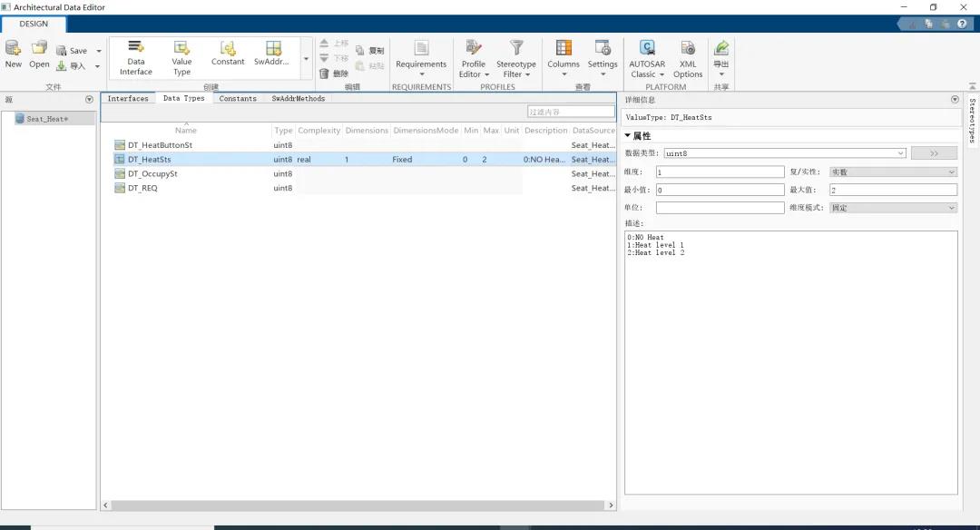Screen dimensions: 980x530
Task: Collapse the 属性 properties section
Action: (628, 136)
